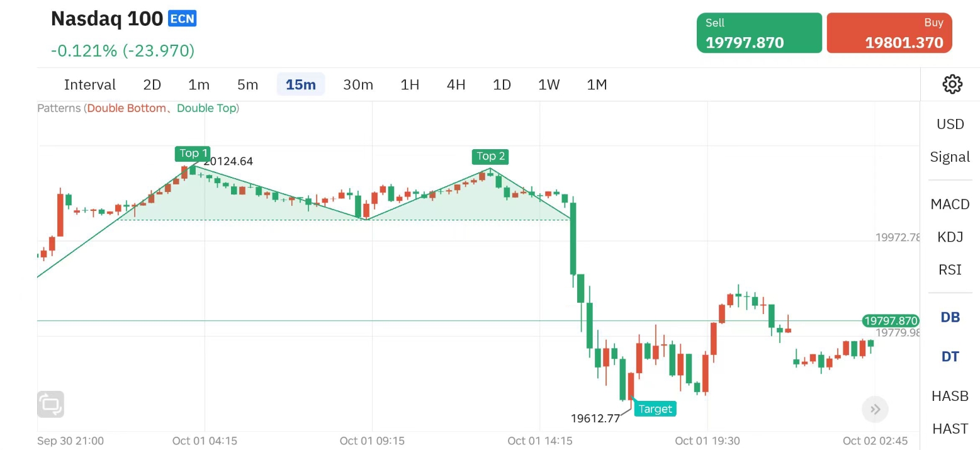Viewport: 980px width, 450px height.
Task: Select the 1H interval tab
Action: [x=410, y=84]
